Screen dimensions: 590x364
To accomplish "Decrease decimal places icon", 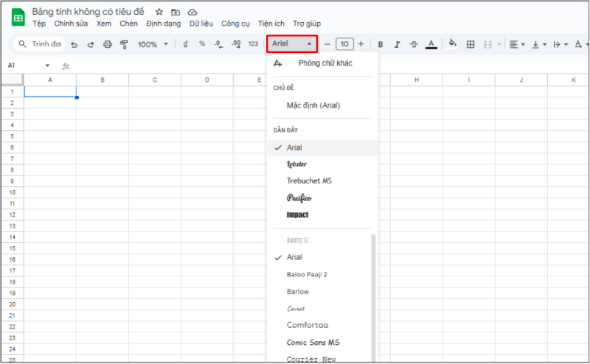I will (218, 44).
